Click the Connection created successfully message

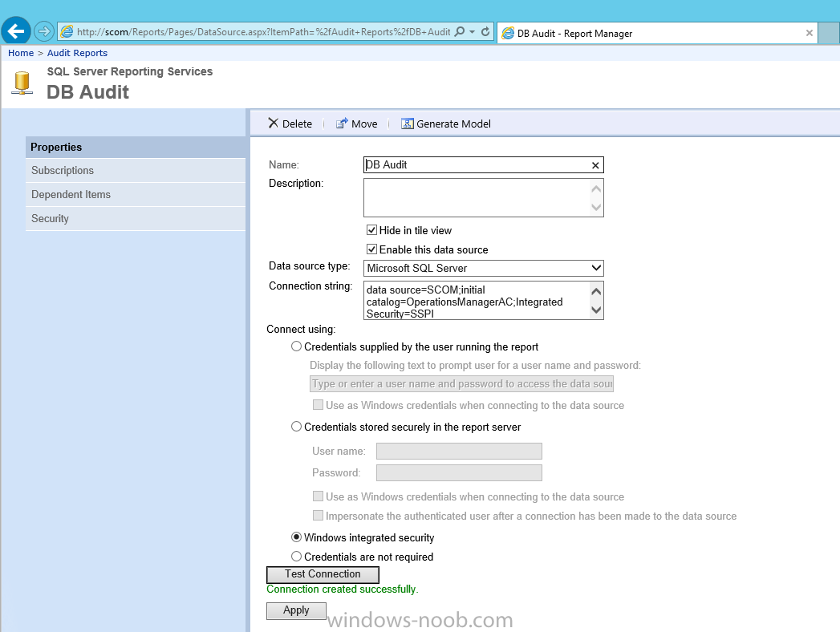coord(343,589)
